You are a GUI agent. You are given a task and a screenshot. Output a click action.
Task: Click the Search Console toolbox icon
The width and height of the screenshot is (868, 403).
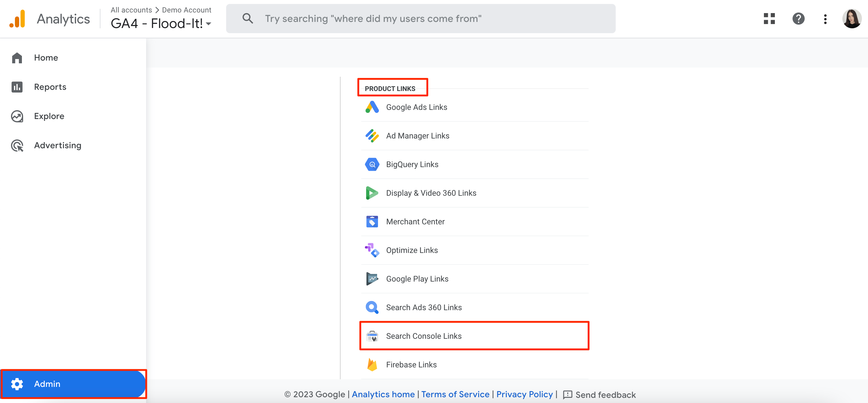[x=372, y=336]
